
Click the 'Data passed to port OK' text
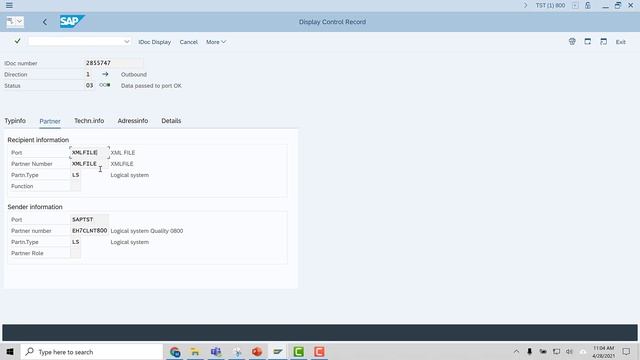pos(151,86)
